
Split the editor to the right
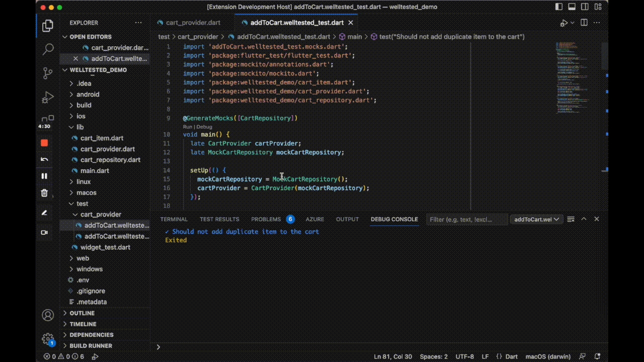coord(584,23)
